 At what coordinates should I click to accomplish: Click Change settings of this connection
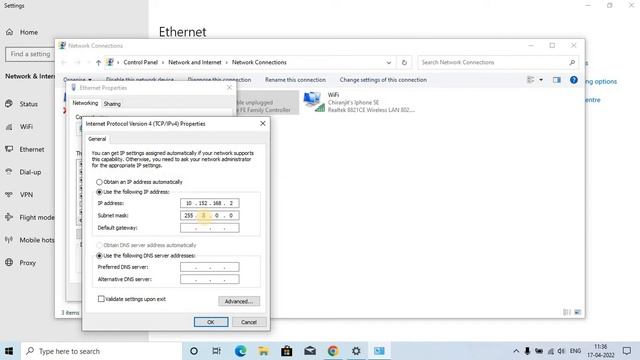[383, 80]
